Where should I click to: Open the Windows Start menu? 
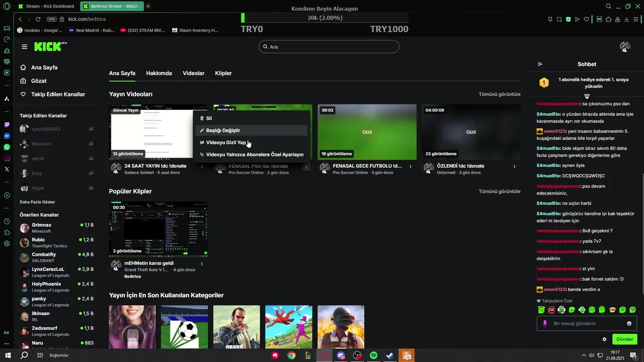coord(7,355)
